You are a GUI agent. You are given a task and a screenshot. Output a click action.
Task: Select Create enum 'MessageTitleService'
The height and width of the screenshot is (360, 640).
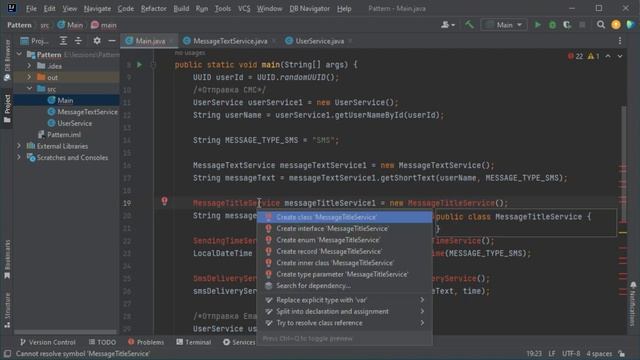tap(345, 240)
